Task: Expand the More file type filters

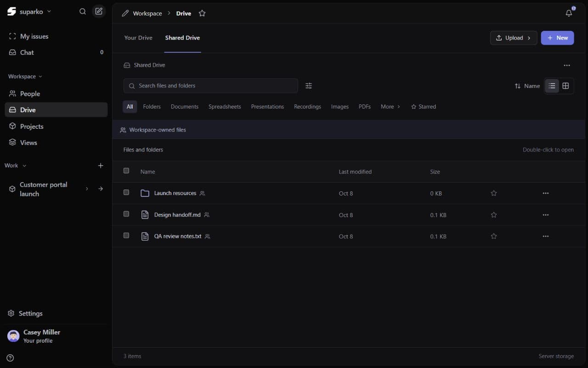Action: [390, 107]
